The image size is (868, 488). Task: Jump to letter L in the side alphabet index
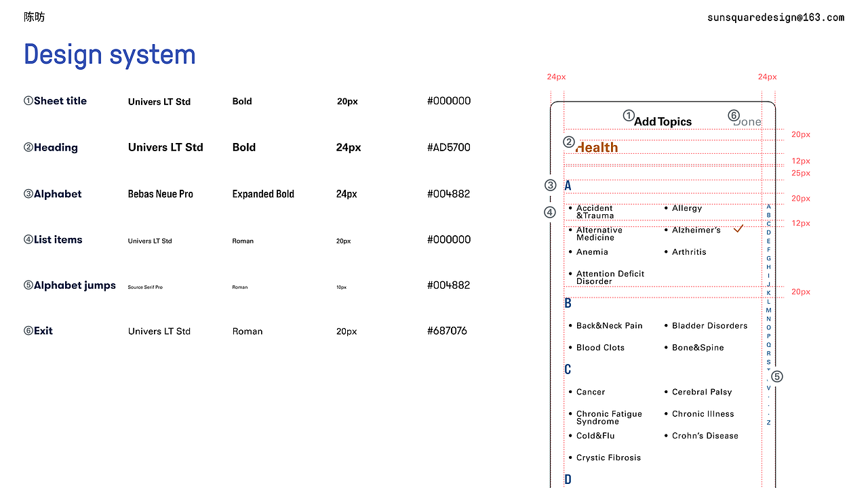[768, 302]
